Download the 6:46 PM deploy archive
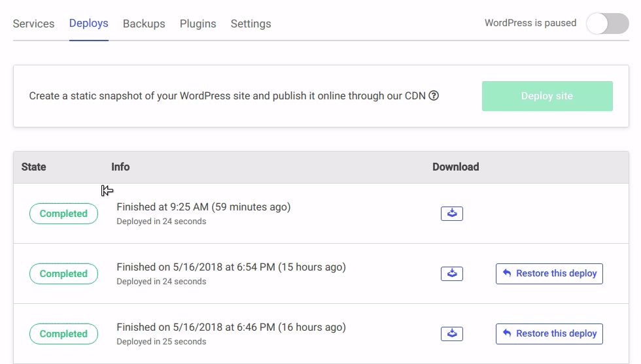641x364 pixels. point(451,334)
